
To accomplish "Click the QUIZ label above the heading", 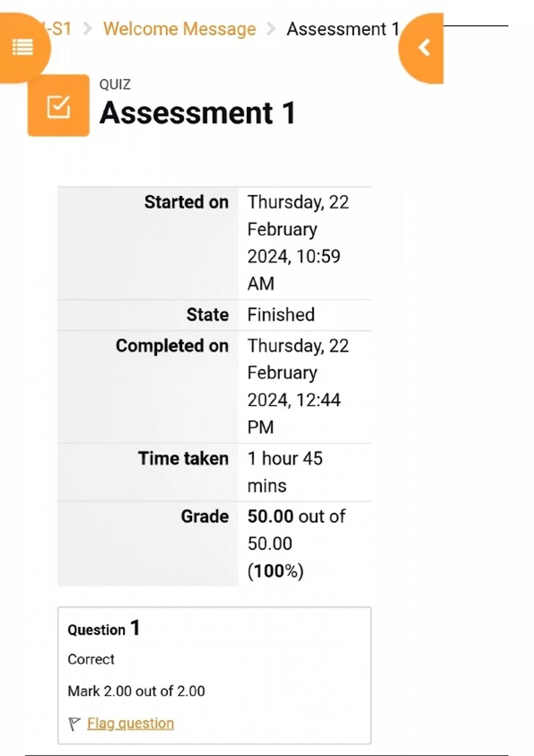I will point(115,84).
